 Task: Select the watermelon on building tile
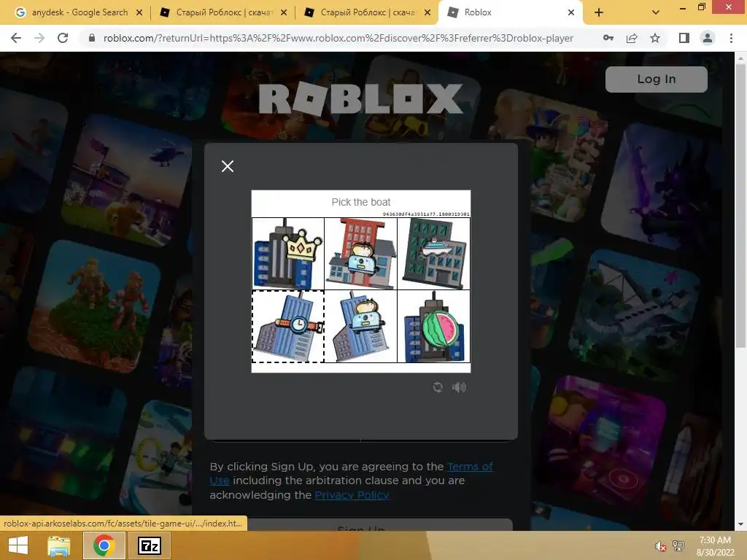tap(433, 327)
